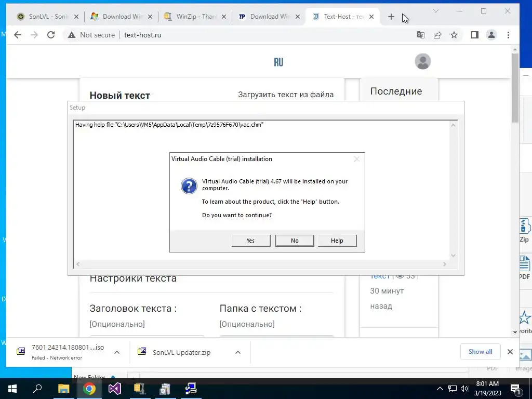Click Yes to continue the installation

(251, 241)
